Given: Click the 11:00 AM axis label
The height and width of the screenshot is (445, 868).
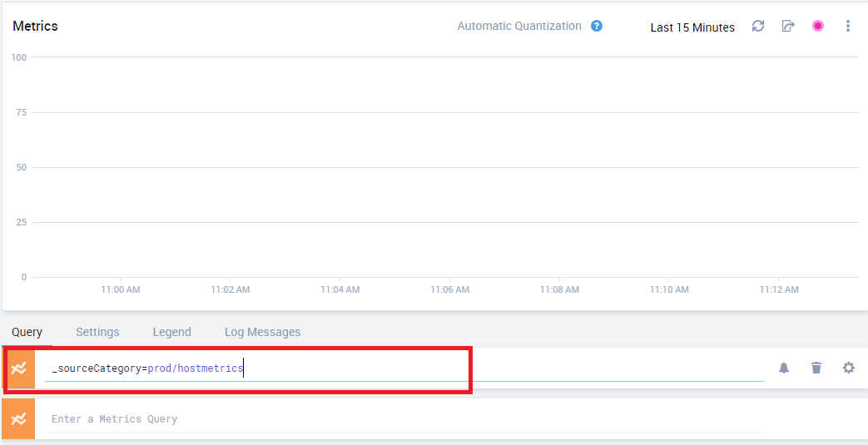Looking at the screenshot, I should point(121,289).
